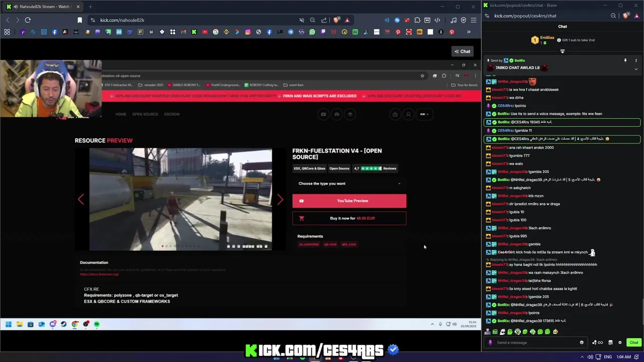644x362 pixels.
Task: Open the Windows Start button in the streamed desktop
Action: [x=9, y=324]
